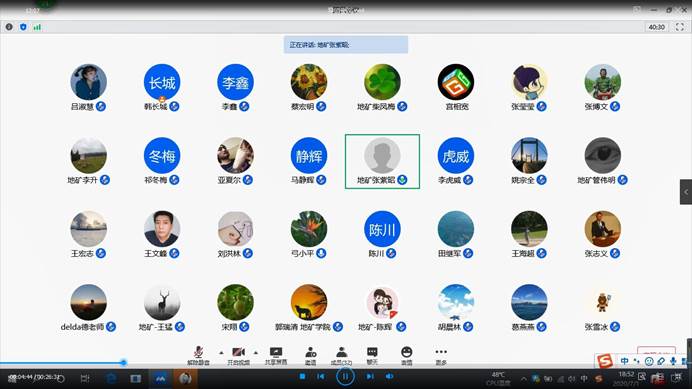Open the More options three-dots menu
Screen dimensions: 692x389
pos(441,352)
